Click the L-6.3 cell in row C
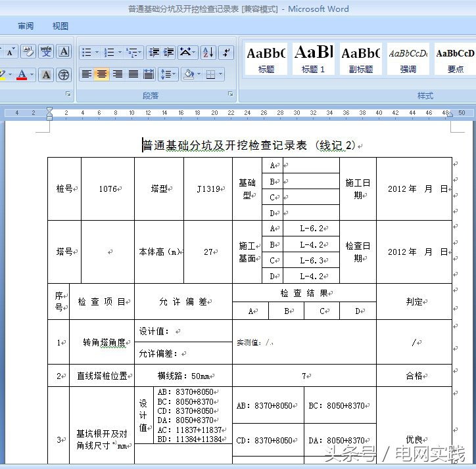 click(311, 260)
